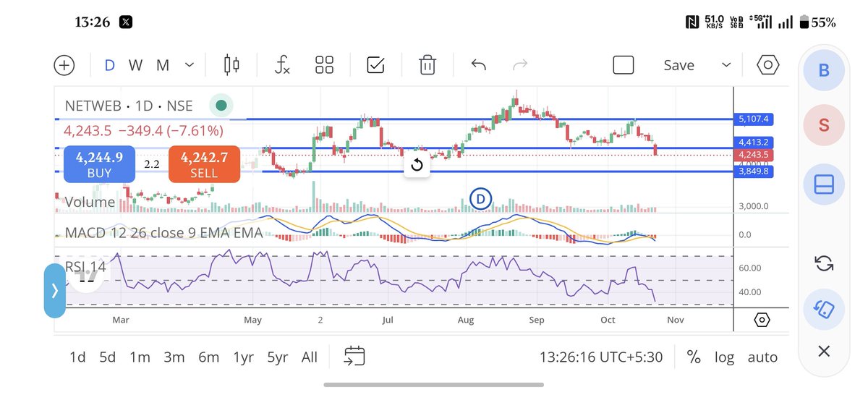Screen dimensions: 868x395
Task: Open the go-to-date calendar icon
Action: point(354,356)
